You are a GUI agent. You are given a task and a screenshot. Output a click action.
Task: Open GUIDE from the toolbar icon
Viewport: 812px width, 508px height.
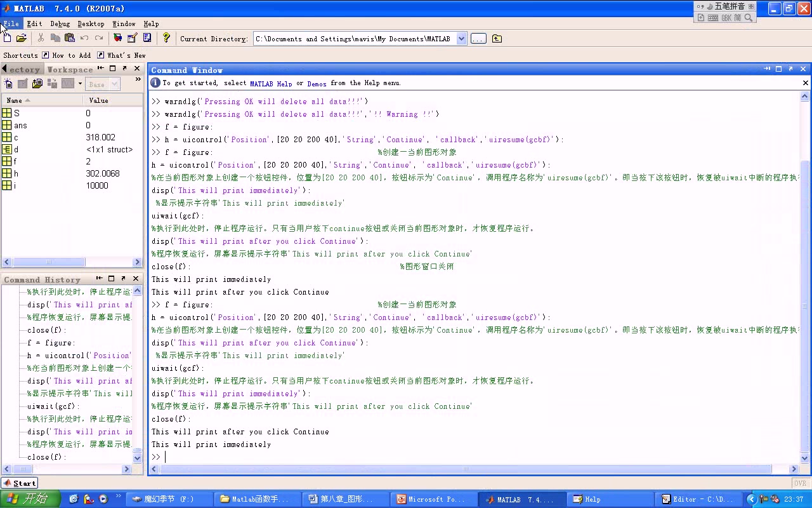coord(133,38)
